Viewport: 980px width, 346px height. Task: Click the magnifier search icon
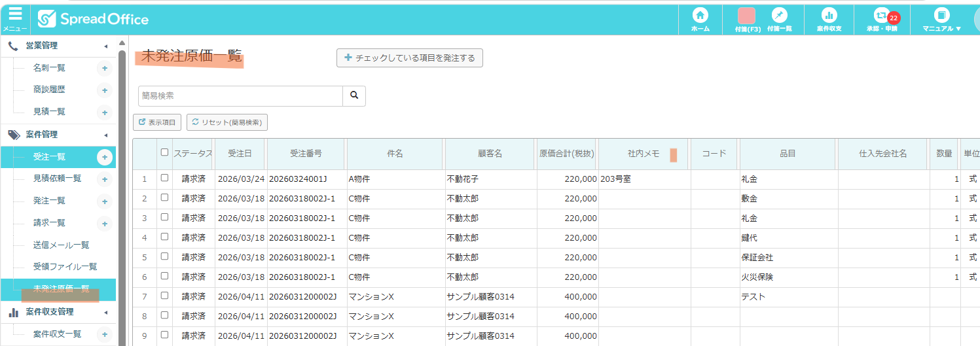(x=354, y=95)
